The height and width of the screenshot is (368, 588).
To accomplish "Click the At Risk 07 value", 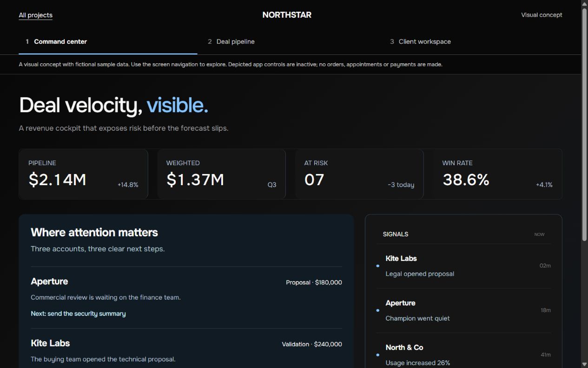I will click(x=314, y=180).
